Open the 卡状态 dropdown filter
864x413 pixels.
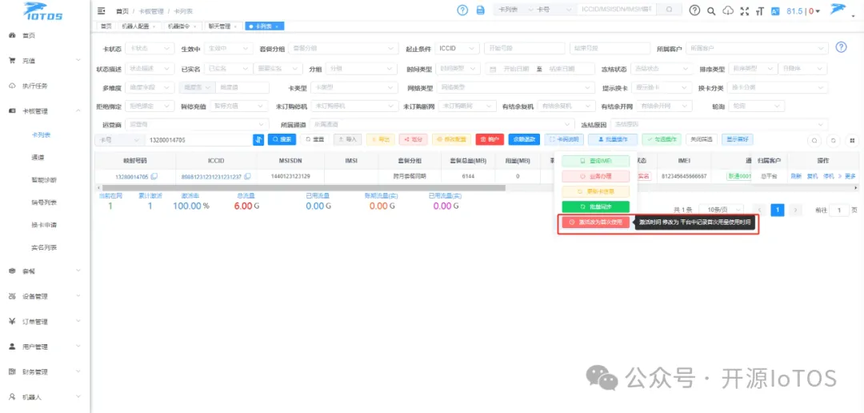150,48
